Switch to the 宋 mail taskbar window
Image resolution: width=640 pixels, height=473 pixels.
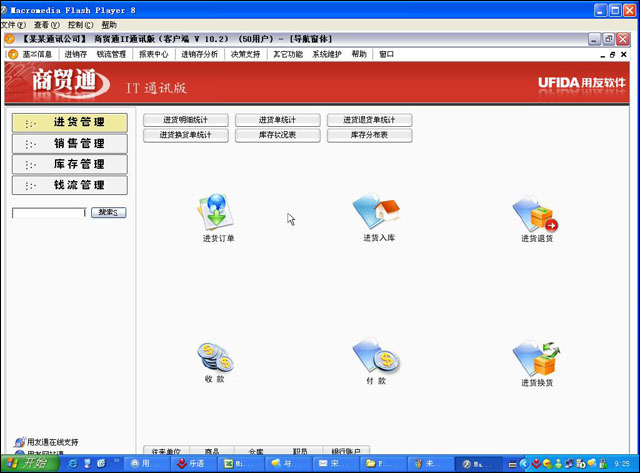tap(334, 464)
